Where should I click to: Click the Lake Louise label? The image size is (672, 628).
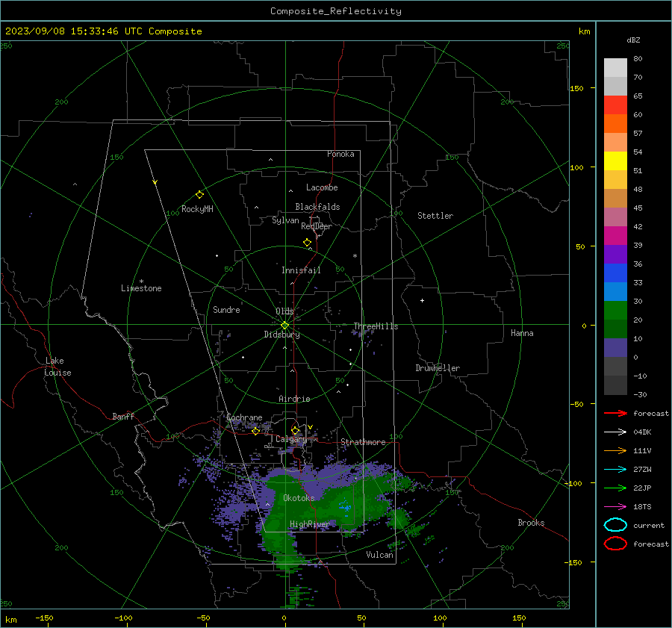pos(58,367)
